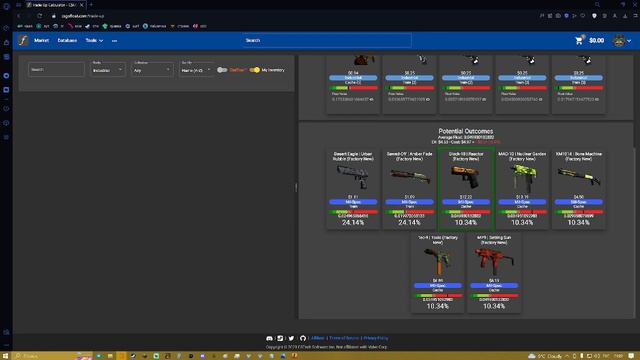Select the Desert Eagle Urban Rubble outcome image

353,177
